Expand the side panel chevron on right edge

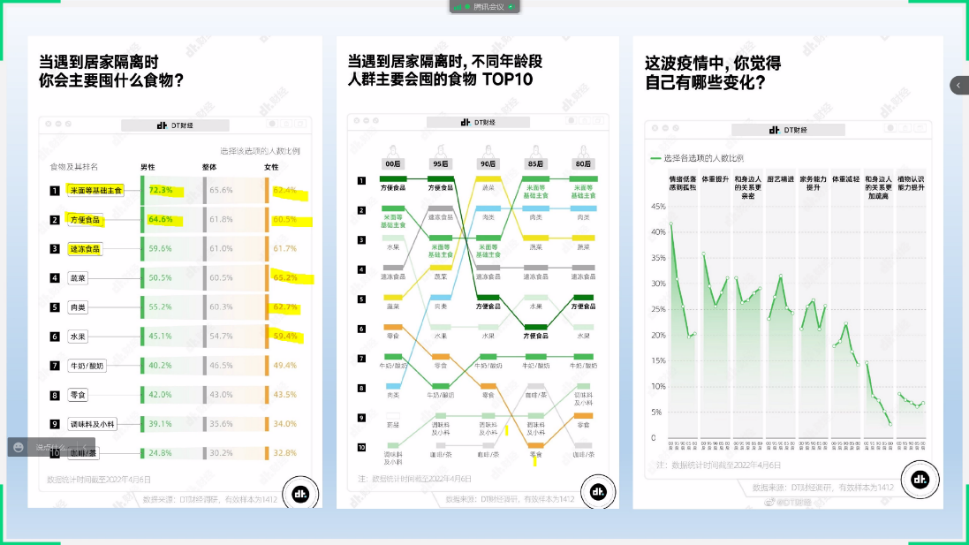[x=957, y=86]
